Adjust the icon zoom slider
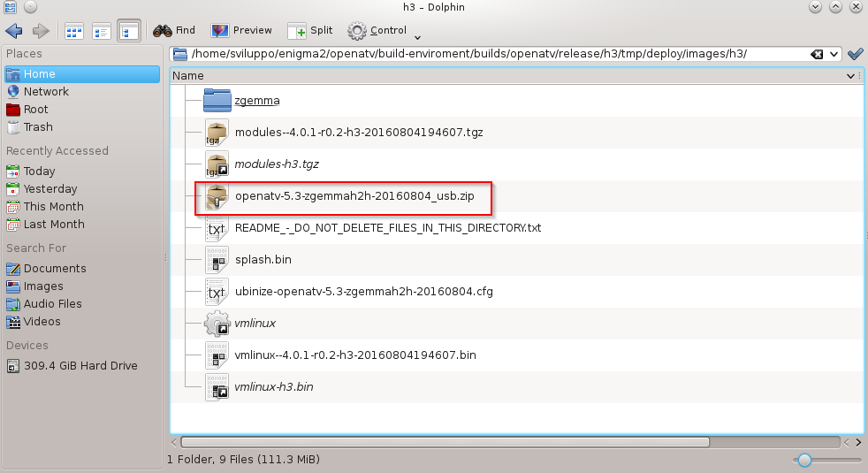This screenshot has width=868, height=473. (803, 460)
